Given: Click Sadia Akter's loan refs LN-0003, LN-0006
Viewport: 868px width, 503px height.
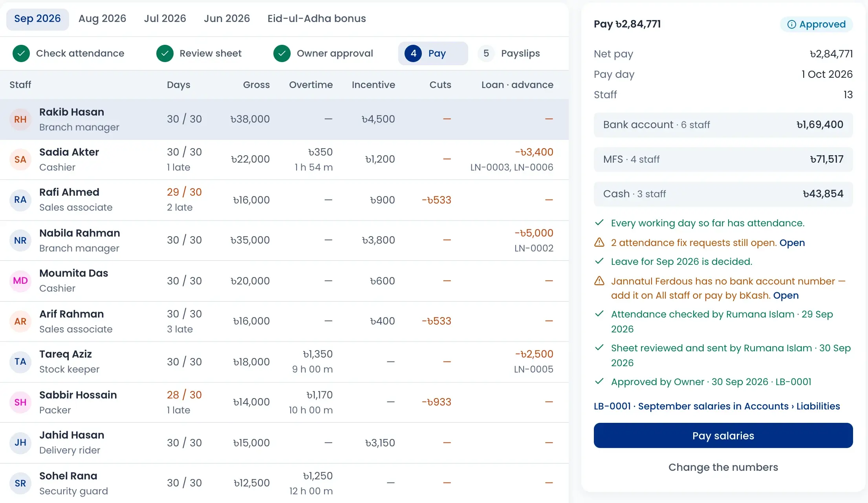Looking at the screenshot, I should pyautogui.click(x=512, y=167).
